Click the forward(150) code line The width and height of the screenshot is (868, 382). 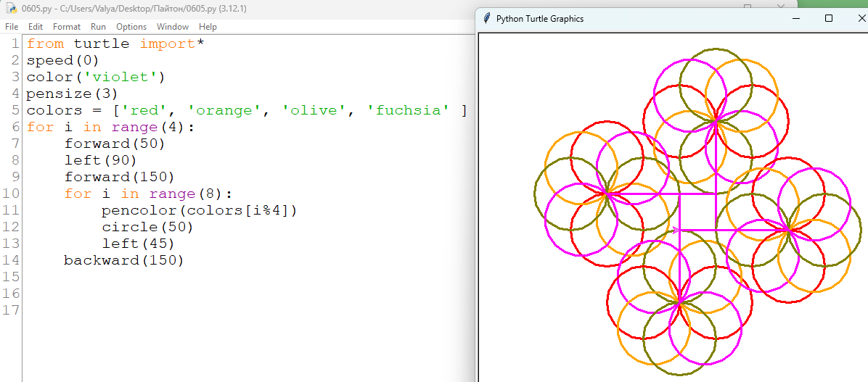point(120,177)
